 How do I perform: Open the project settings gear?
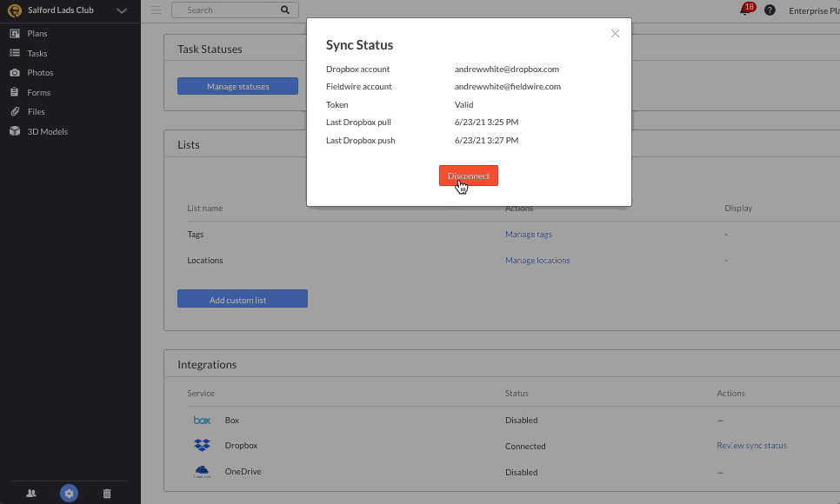tap(69, 493)
